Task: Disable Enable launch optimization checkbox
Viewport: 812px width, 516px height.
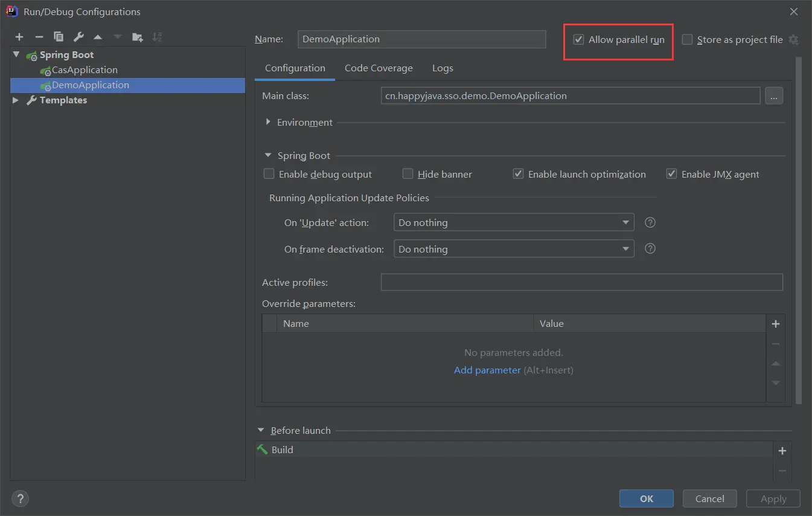Action: pyautogui.click(x=518, y=174)
